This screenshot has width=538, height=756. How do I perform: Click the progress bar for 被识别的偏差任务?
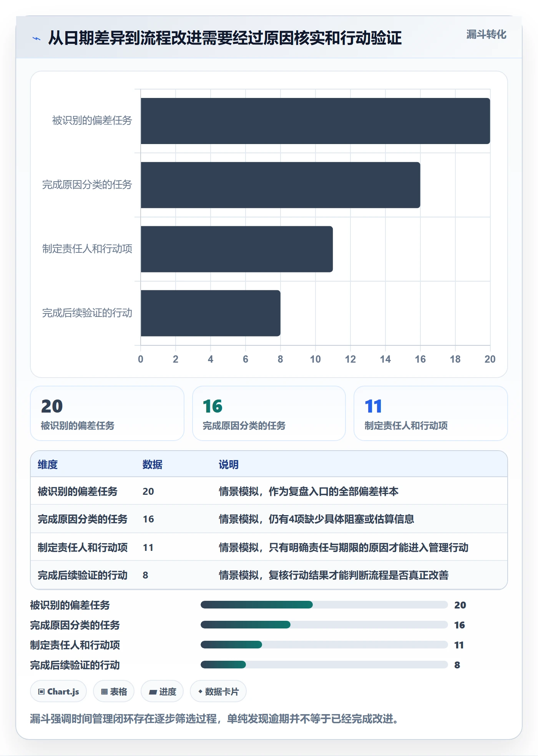[324, 605]
